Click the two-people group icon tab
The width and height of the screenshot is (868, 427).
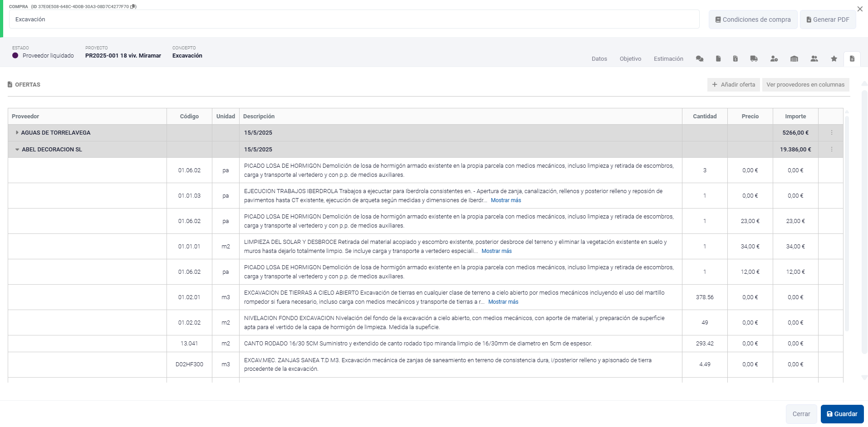click(x=814, y=59)
